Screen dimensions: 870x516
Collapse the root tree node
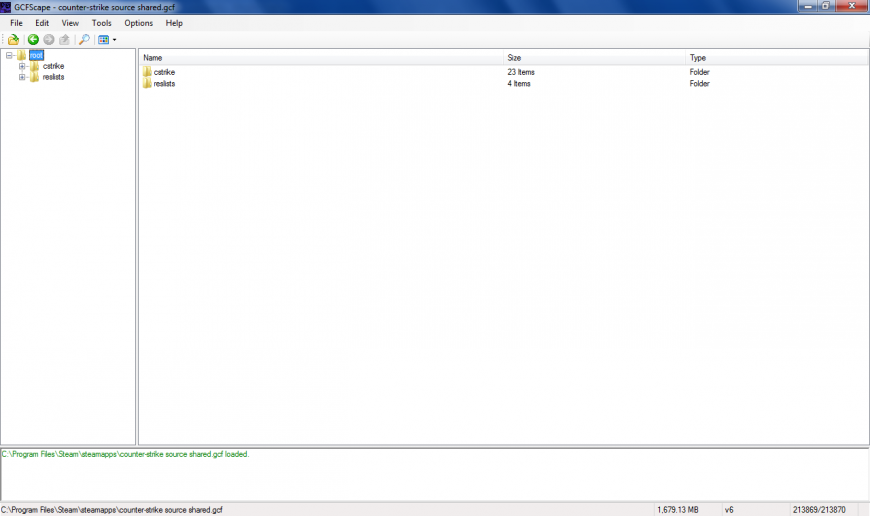click(x=9, y=55)
